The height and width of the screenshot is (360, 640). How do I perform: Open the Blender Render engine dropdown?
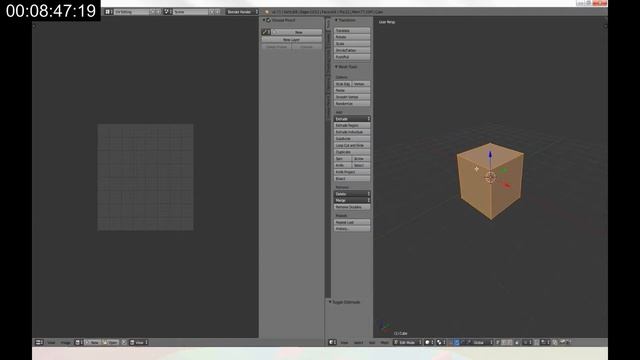coord(243,12)
